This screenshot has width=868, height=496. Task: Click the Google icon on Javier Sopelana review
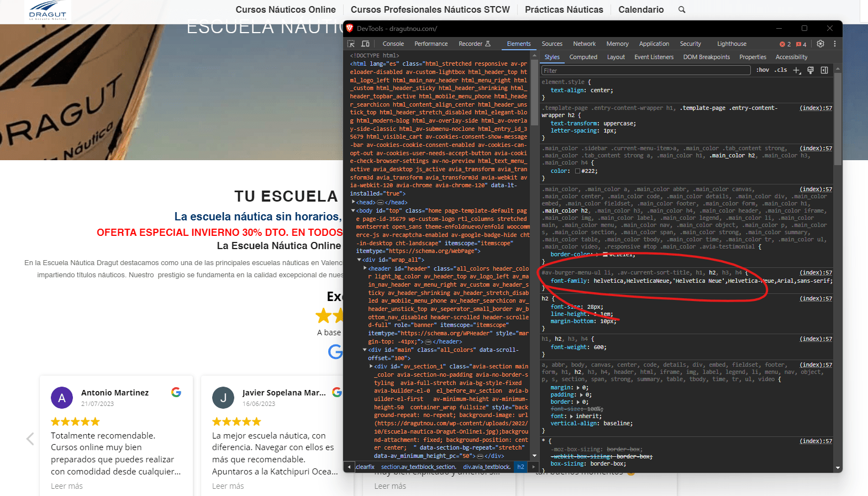pyautogui.click(x=336, y=392)
